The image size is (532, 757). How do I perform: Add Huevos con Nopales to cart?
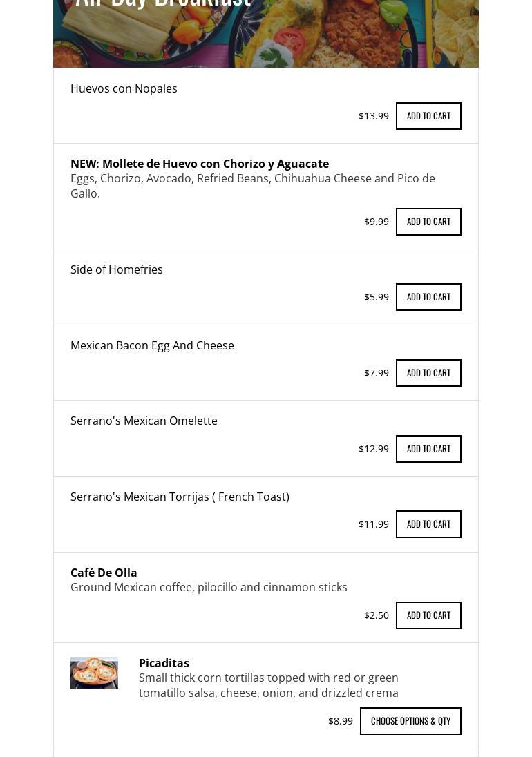pos(428,116)
